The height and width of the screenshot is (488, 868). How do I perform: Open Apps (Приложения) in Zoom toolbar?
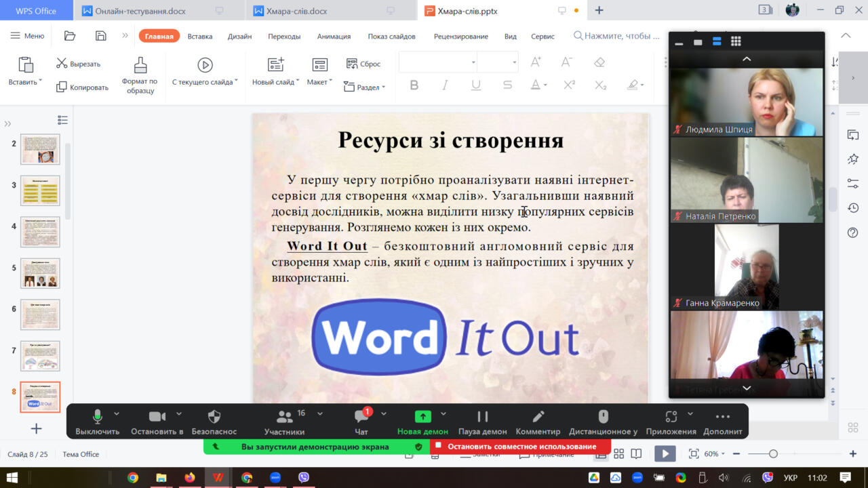tap(671, 421)
